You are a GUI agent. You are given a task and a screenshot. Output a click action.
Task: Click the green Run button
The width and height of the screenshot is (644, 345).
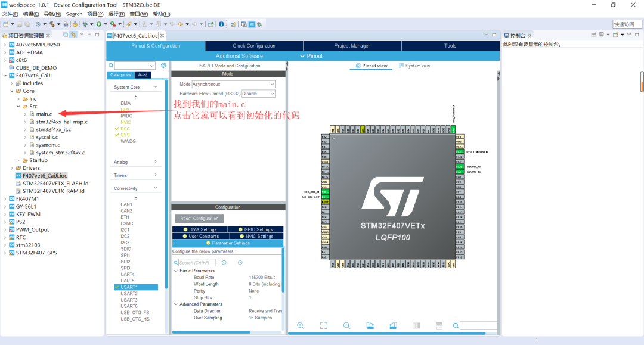pyautogui.click(x=99, y=24)
